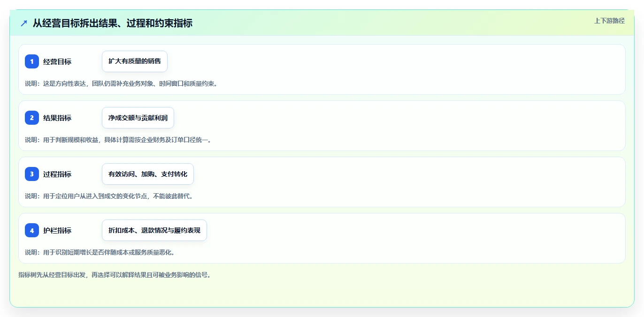644x317 pixels.
Task: Click the note starting 说明：用于判断规模和收益
Action: [x=118, y=140]
